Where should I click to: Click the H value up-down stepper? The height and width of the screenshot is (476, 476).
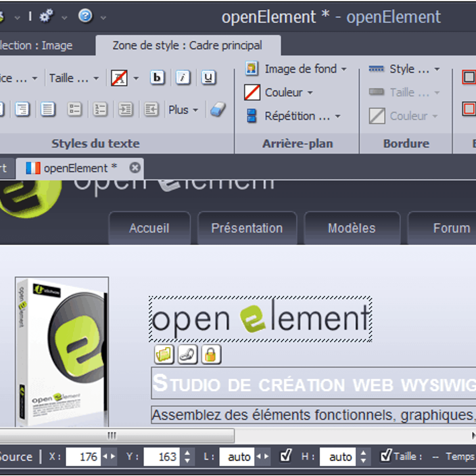click(x=363, y=457)
